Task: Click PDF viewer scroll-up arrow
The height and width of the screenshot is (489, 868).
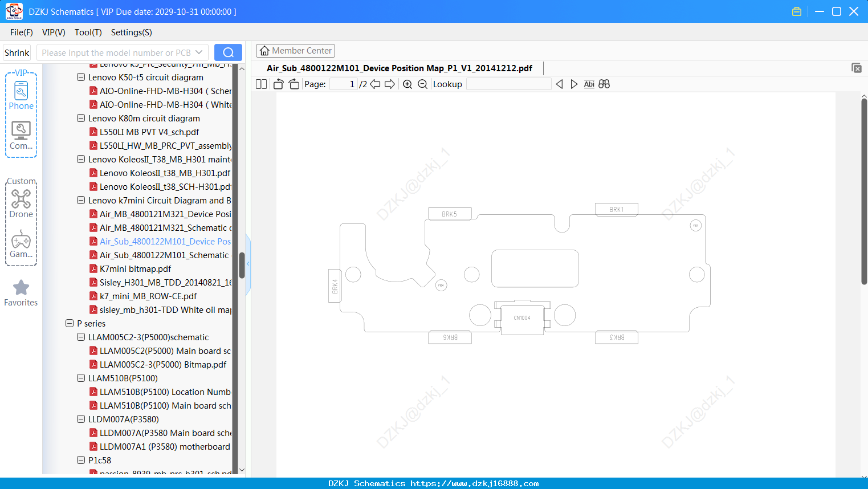Action: [x=864, y=96]
